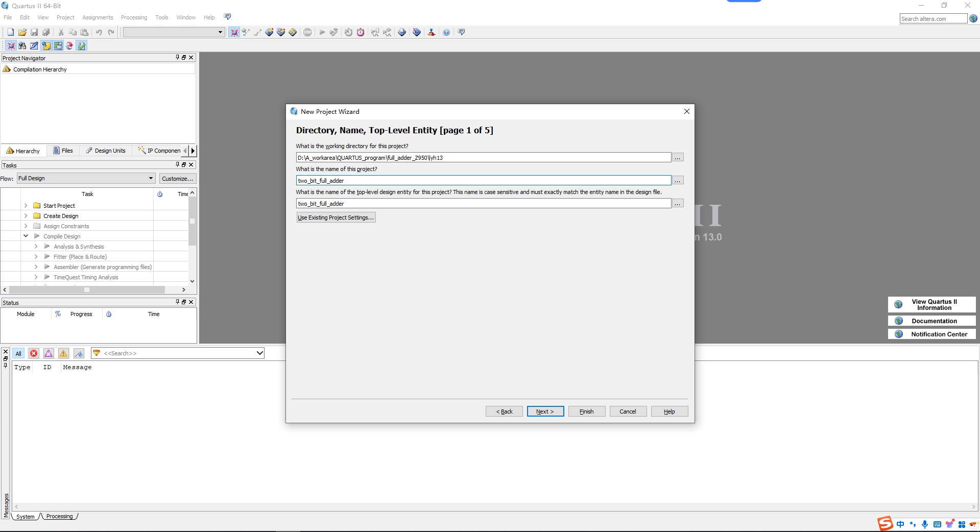Switch to the Files tab in Project Navigator
This screenshot has width=980, height=532.
tap(63, 151)
